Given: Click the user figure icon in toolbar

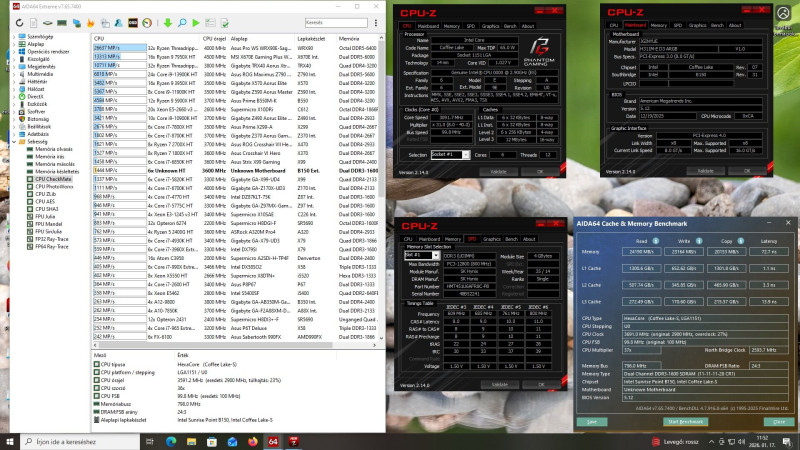Looking at the screenshot, I should 118,23.
